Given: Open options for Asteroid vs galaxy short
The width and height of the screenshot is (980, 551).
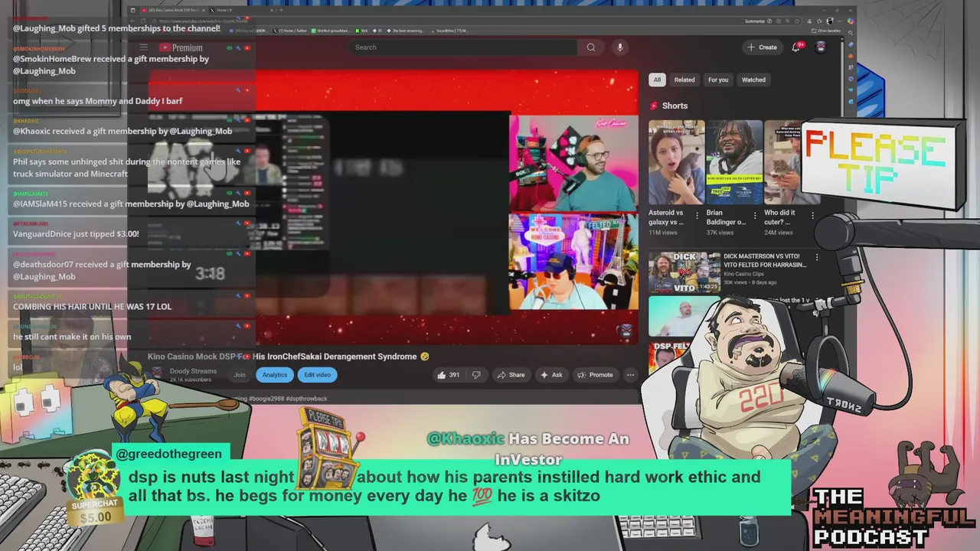Looking at the screenshot, I should [697, 216].
